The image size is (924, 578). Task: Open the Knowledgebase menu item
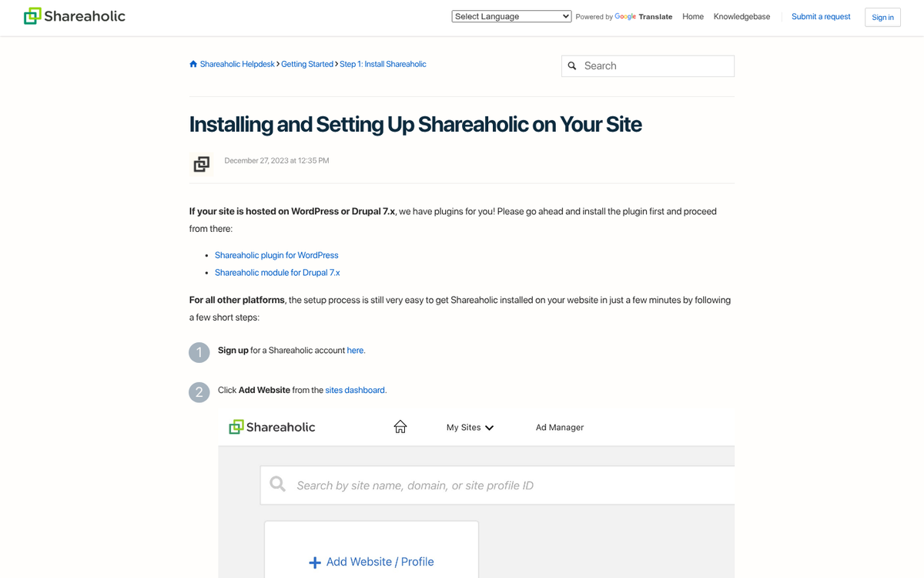pyautogui.click(x=742, y=16)
